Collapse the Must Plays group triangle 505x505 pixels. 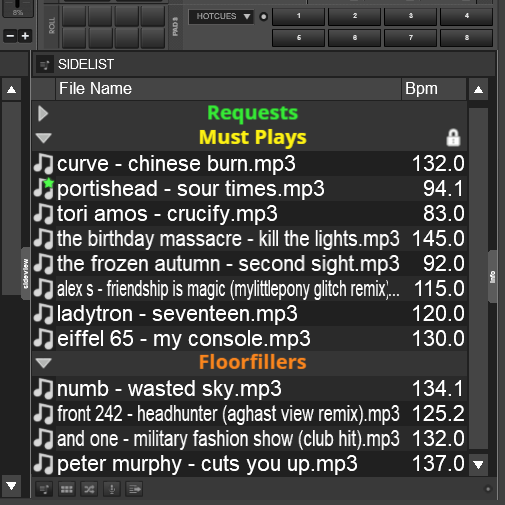click(x=43, y=138)
